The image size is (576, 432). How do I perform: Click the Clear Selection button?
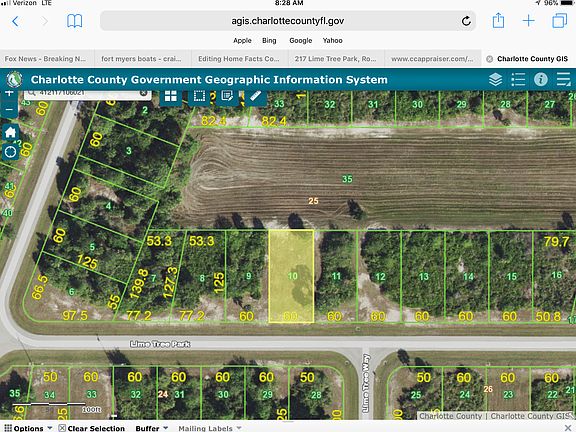coord(92,428)
